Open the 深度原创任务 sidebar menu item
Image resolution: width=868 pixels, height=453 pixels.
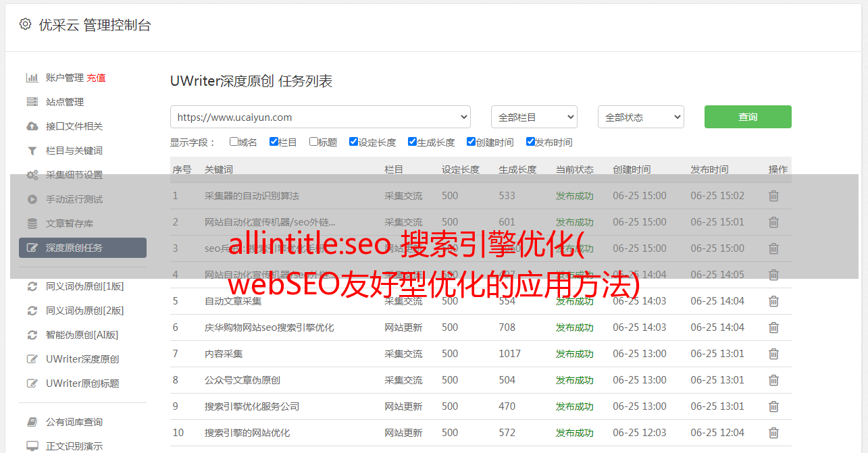(82, 248)
